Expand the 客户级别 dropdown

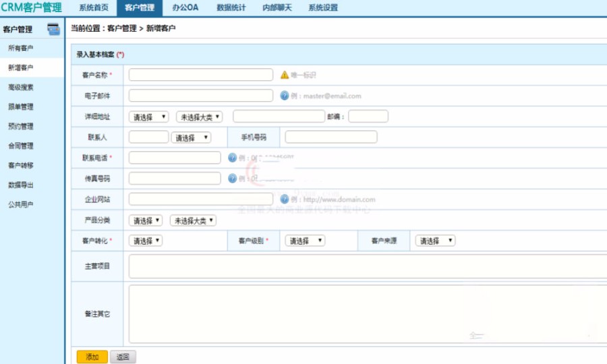(x=305, y=241)
